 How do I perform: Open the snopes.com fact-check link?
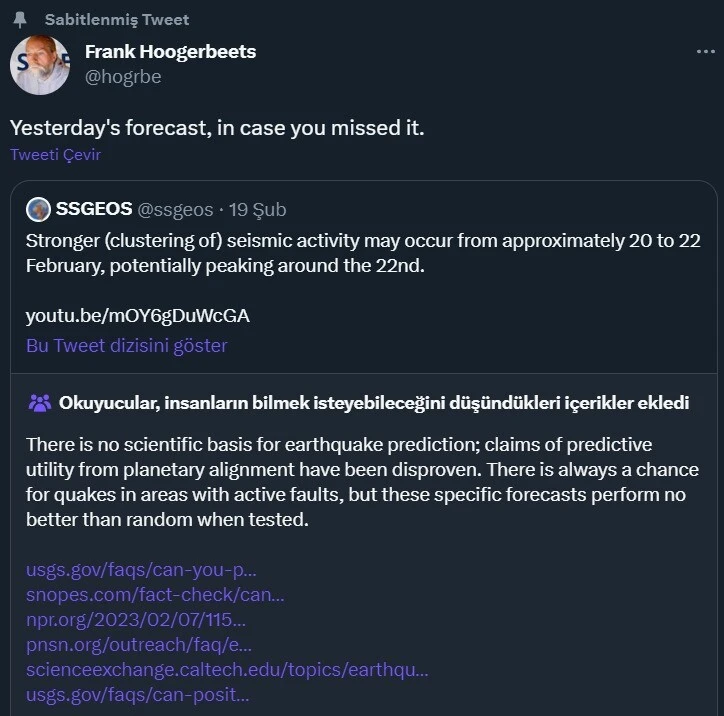click(x=155, y=595)
